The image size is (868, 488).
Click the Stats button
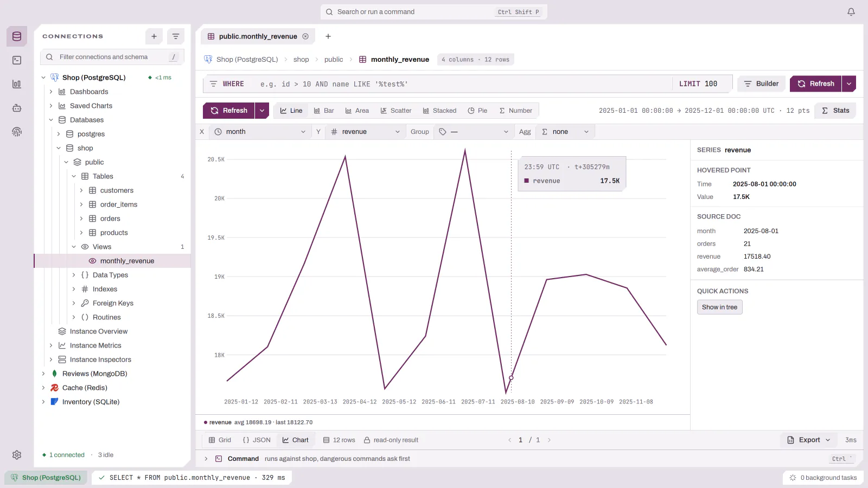[x=835, y=111]
